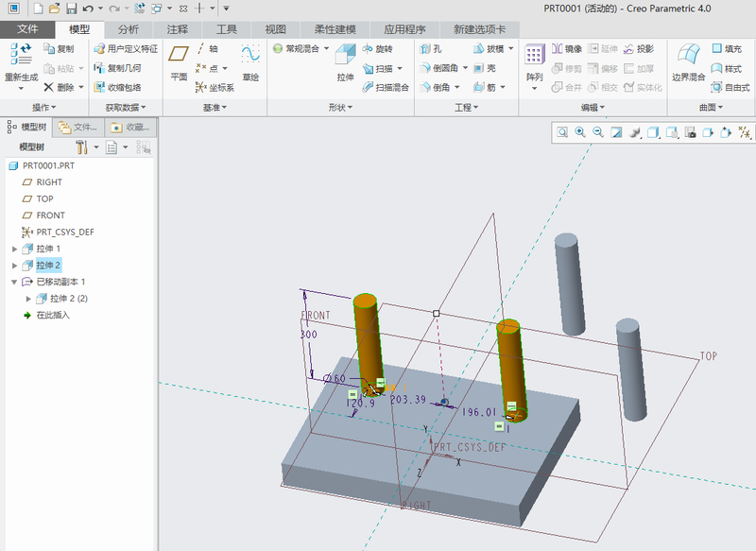
Task: Switch to the 工具 ribbon tab
Action: [227, 30]
